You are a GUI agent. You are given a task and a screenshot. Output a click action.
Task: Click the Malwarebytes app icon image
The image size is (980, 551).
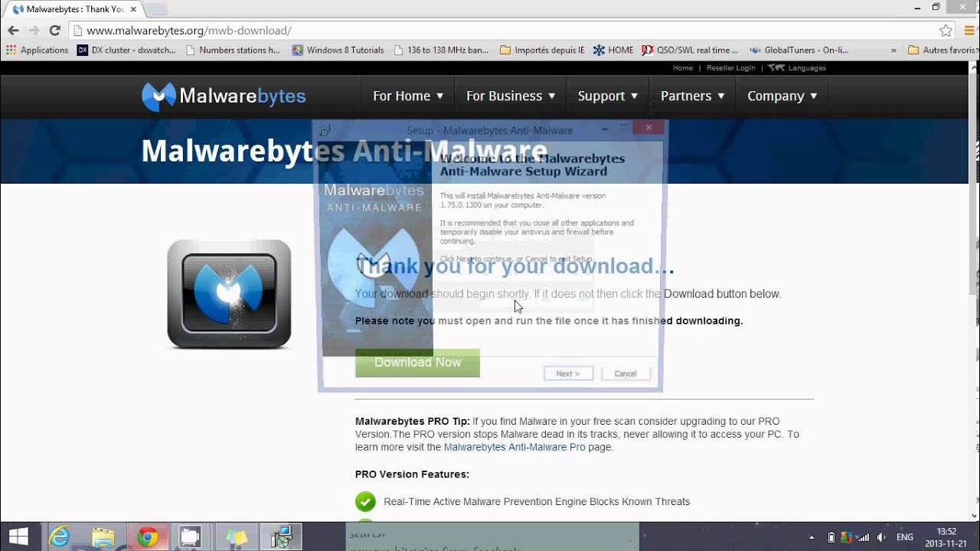(229, 294)
